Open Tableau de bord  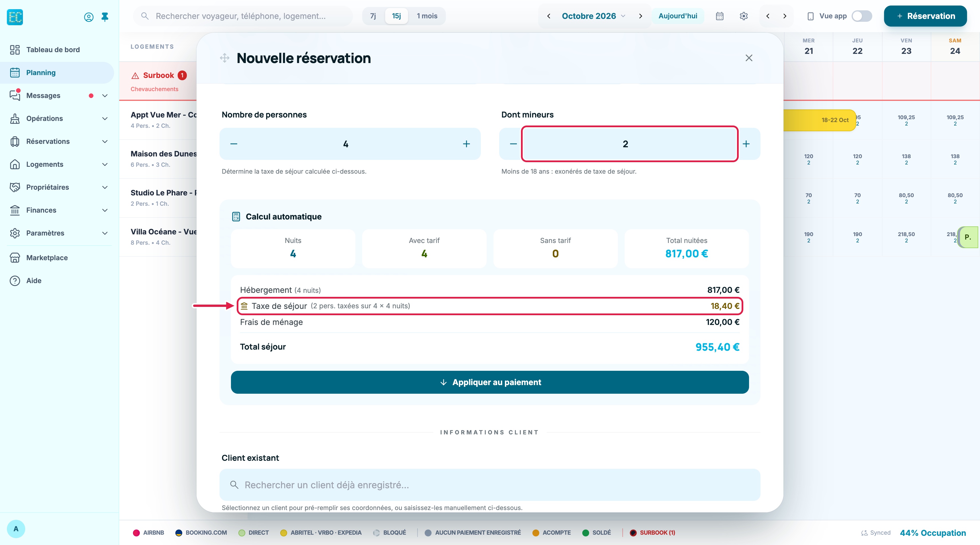57,50
